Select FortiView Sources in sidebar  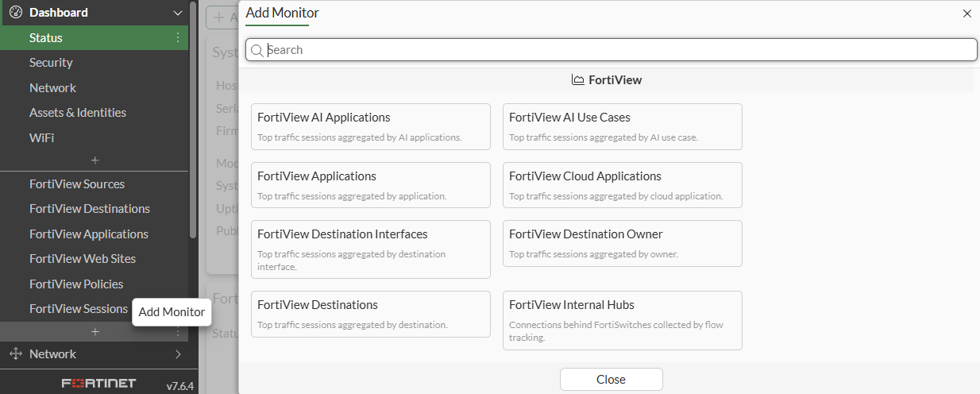[77, 184]
